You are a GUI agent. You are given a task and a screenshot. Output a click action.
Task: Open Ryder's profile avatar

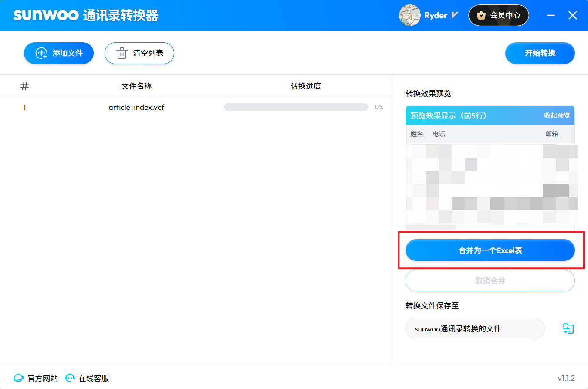point(409,15)
